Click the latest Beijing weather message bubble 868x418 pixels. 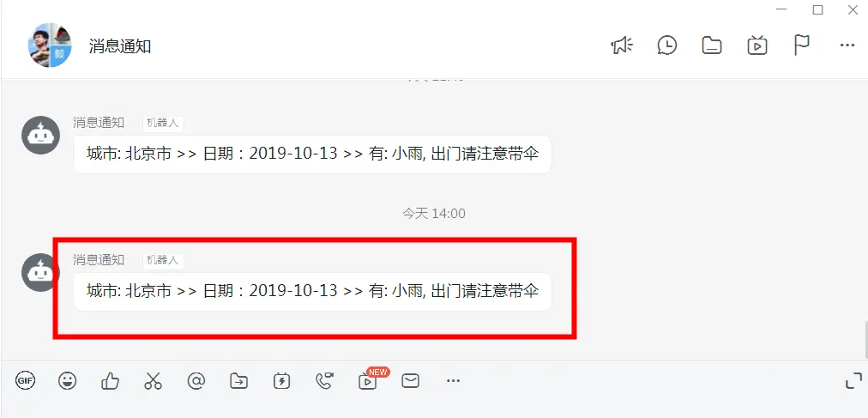(313, 291)
